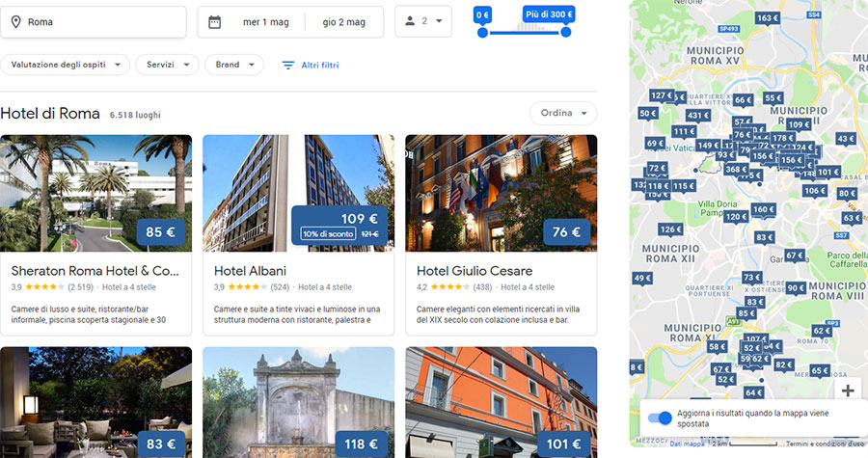Open Sheraton Roma Hotel listing title
868x458 pixels.
click(95, 271)
